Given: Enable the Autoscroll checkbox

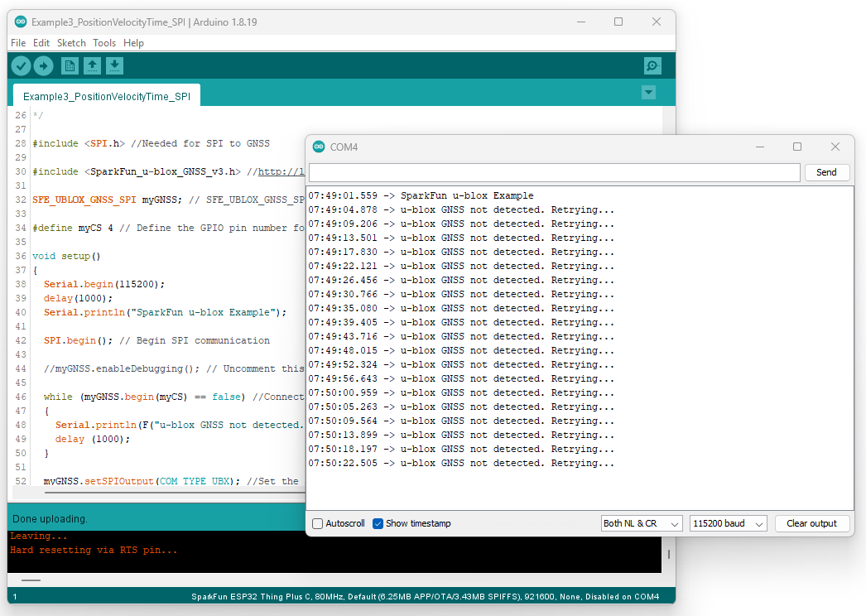Looking at the screenshot, I should [318, 523].
